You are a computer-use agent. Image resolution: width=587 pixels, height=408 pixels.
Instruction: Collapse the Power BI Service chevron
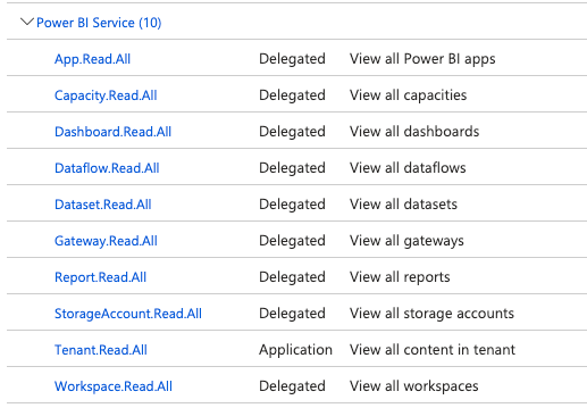coord(27,22)
